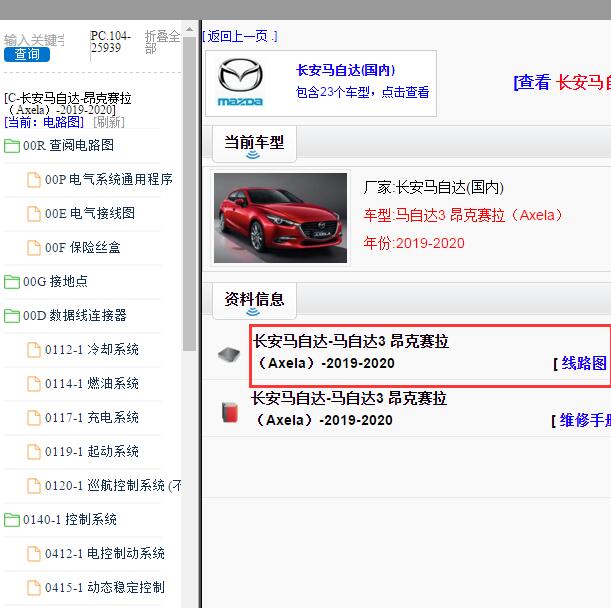Select the 资料信息 tab
Image resolution: width=611 pixels, height=608 pixels.
(x=254, y=301)
